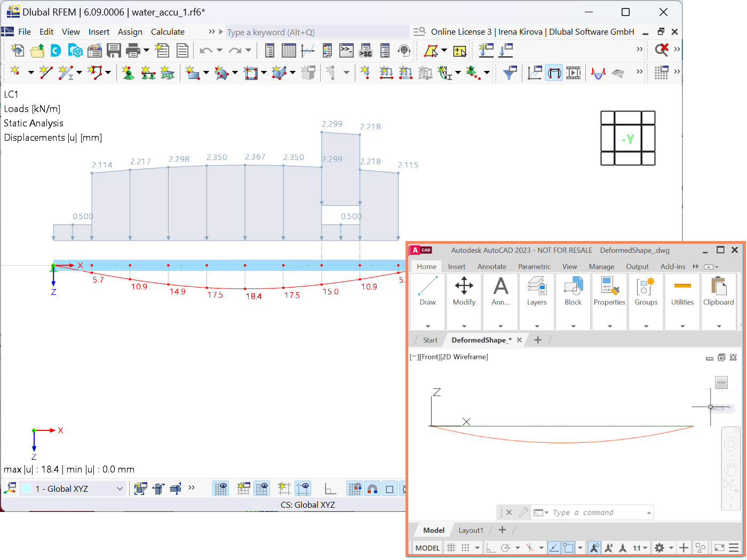Click the -Y view cube face indicator
This screenshot has height=560, width=747.
628,138
